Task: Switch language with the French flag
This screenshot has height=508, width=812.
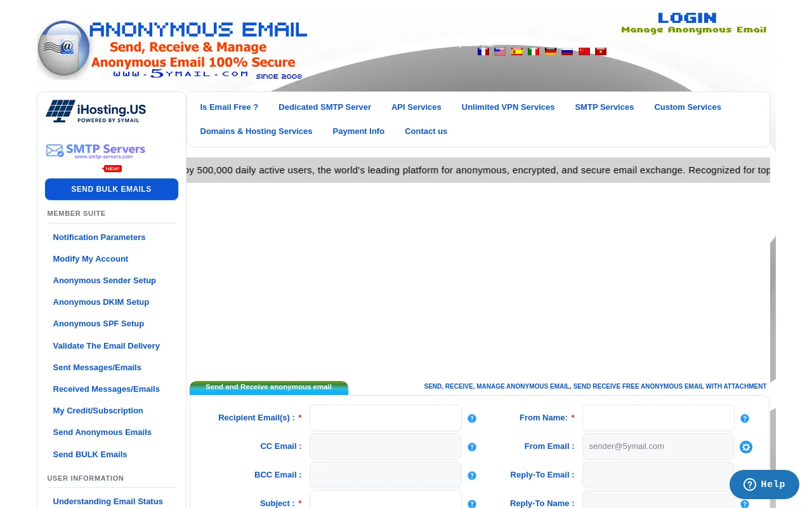Action: 483,51
